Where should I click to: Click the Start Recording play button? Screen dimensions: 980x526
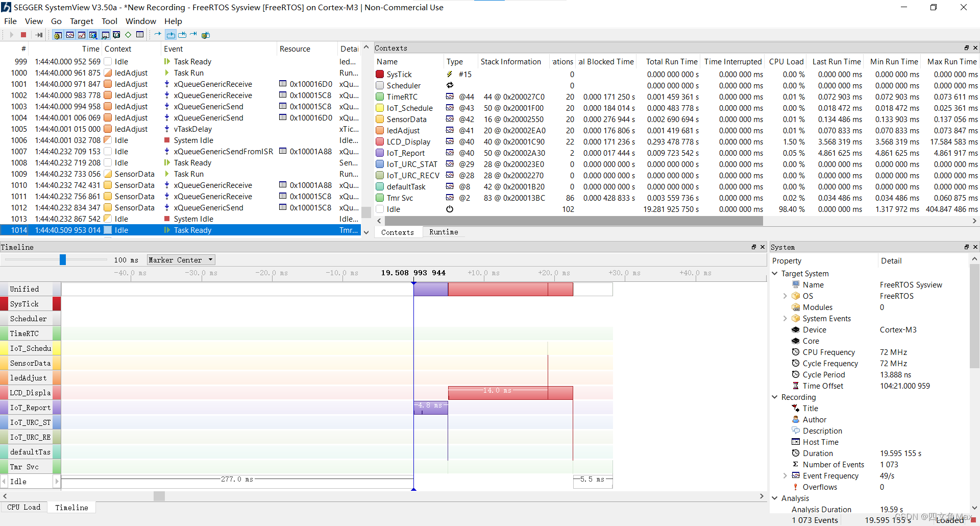pos(11,34)
